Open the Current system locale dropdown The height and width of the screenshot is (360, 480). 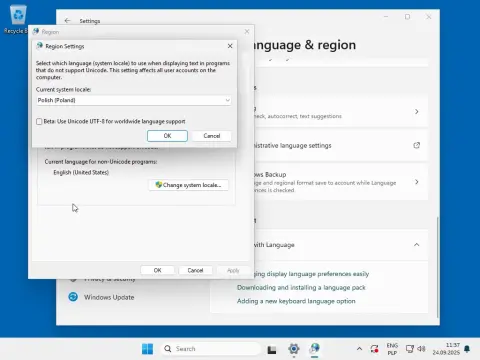133,100
